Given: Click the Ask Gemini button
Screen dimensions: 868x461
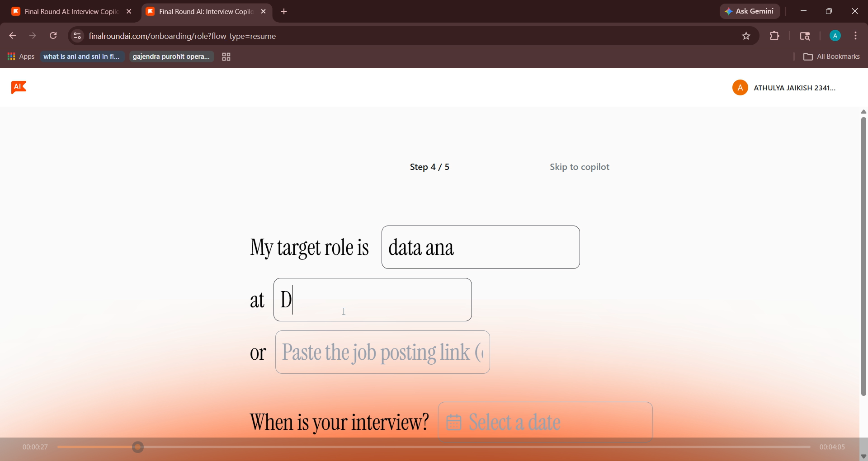Looking at the screenshot, I should 750,11.
